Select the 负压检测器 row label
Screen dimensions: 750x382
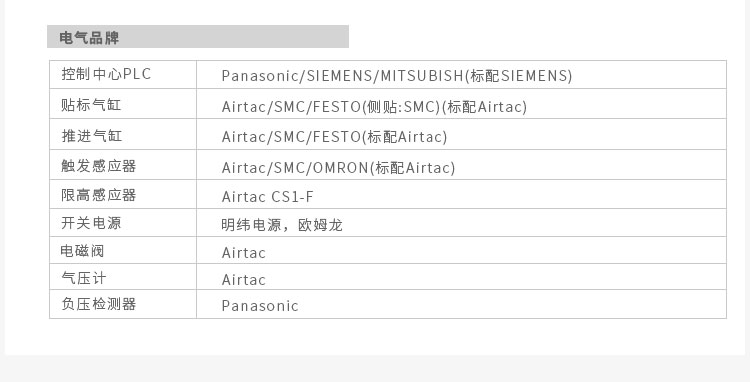(x=99, y=304)
